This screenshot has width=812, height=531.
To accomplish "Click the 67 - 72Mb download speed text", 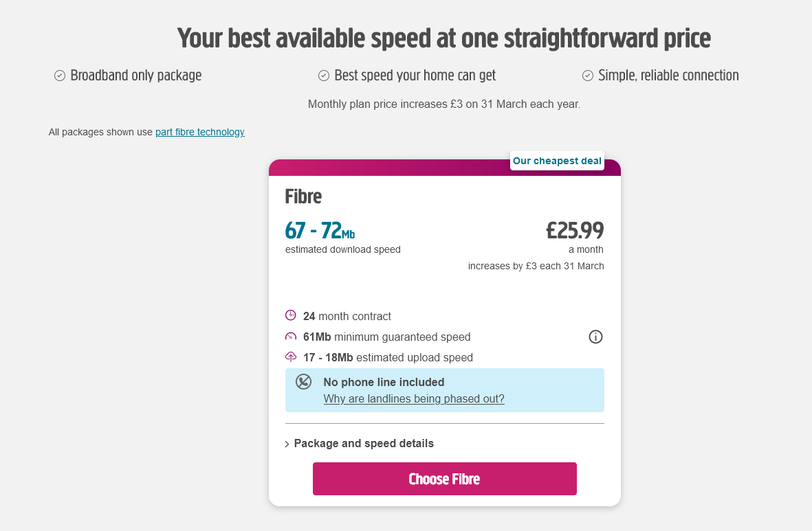I will tap(320, 231).
